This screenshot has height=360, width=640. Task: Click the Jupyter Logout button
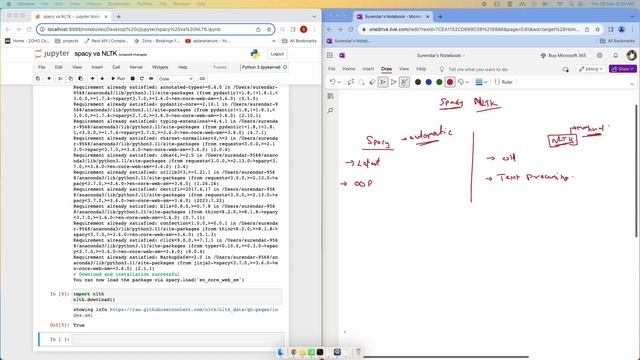tap(277, 54)
